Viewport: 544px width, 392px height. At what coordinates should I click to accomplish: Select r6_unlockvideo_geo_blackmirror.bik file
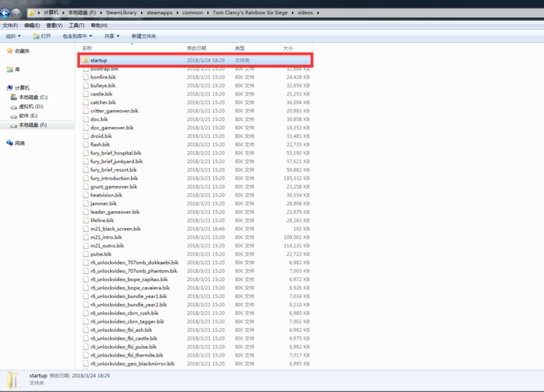click(x=196, y=364)
